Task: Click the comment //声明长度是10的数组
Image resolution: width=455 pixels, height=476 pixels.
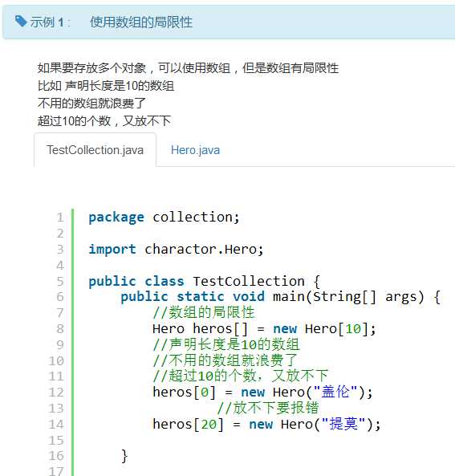Action: click(x=226, y=344)
